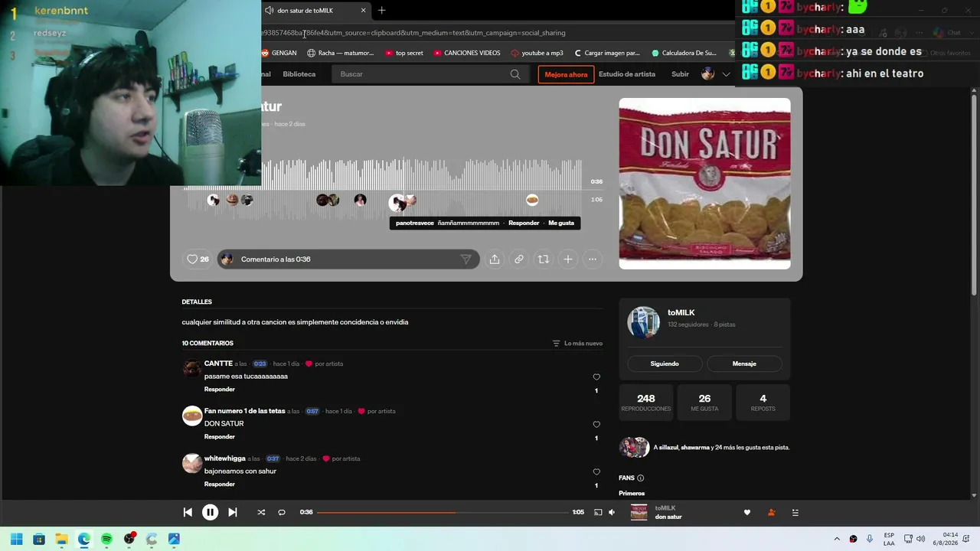Image resolution: width=980 pixels, height=551 pixels.
Task: Toggle the Siguiendo follow button
Action: (665, 364)
